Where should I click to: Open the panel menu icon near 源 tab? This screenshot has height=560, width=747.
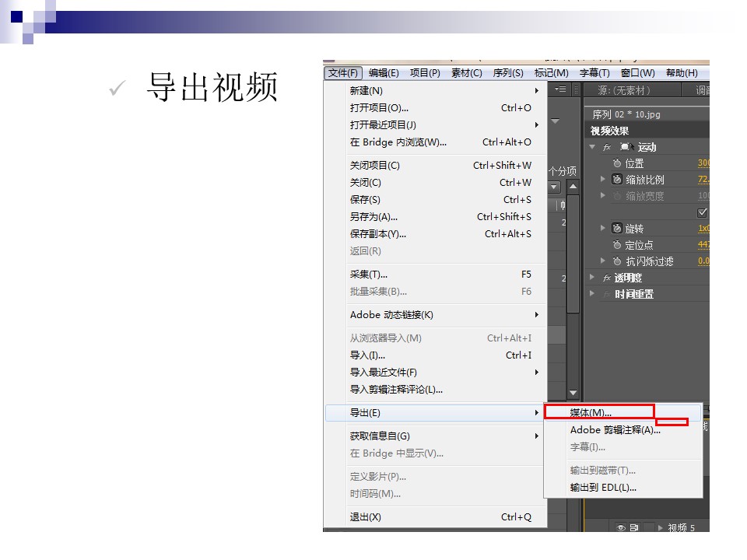[560, 90]
